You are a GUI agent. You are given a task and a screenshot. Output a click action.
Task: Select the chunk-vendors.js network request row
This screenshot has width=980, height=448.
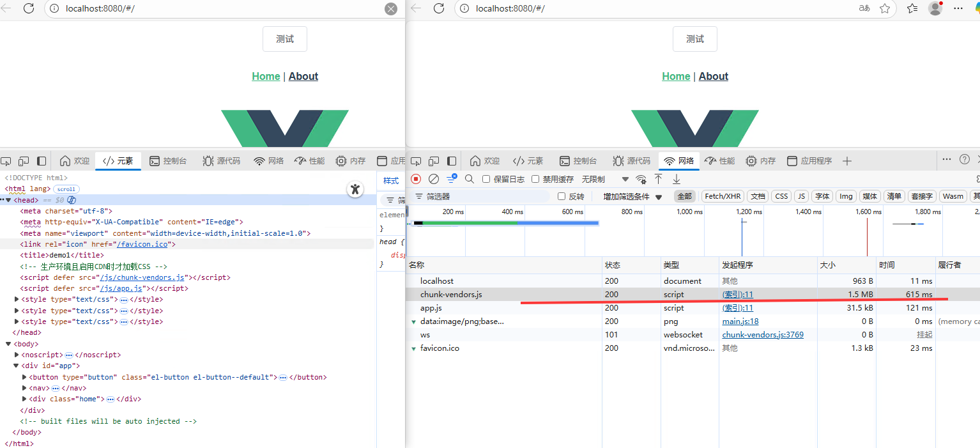pos(693,295)
